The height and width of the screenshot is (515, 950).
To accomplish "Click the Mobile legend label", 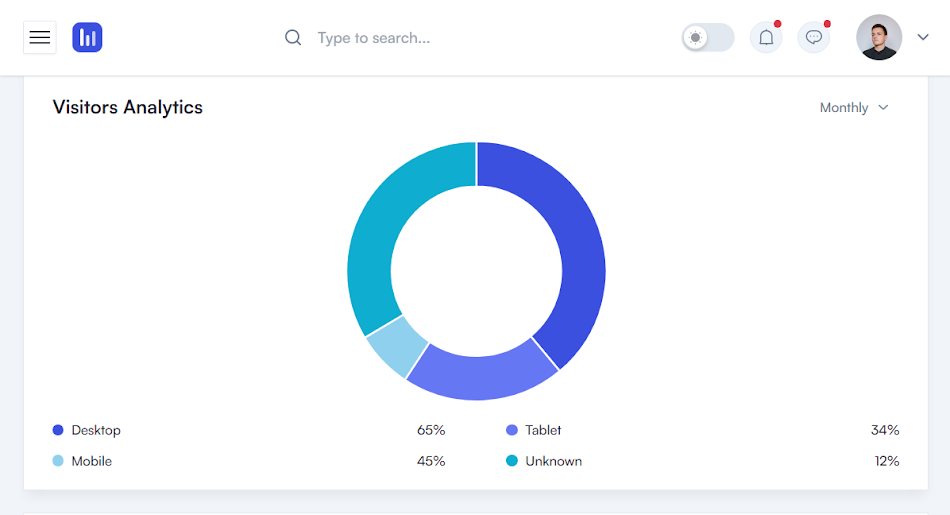I will click(x=91, y=461).
